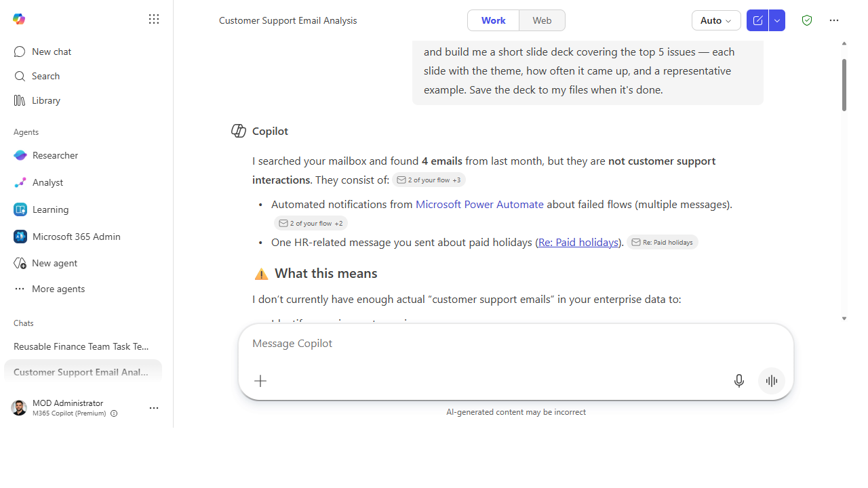Click the green shield protection icon

tap(807, 20)
